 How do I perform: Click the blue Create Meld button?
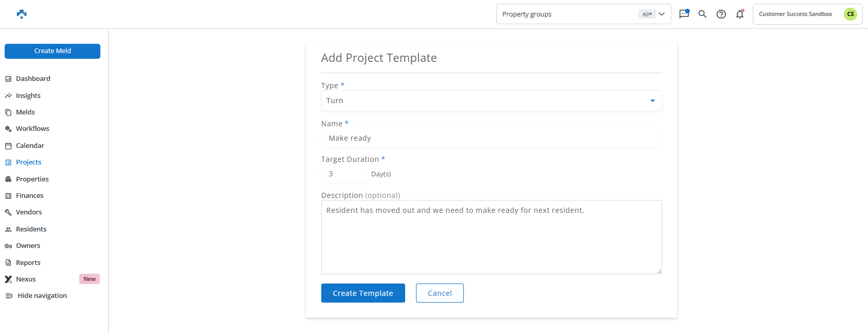[x=53, y=51]
